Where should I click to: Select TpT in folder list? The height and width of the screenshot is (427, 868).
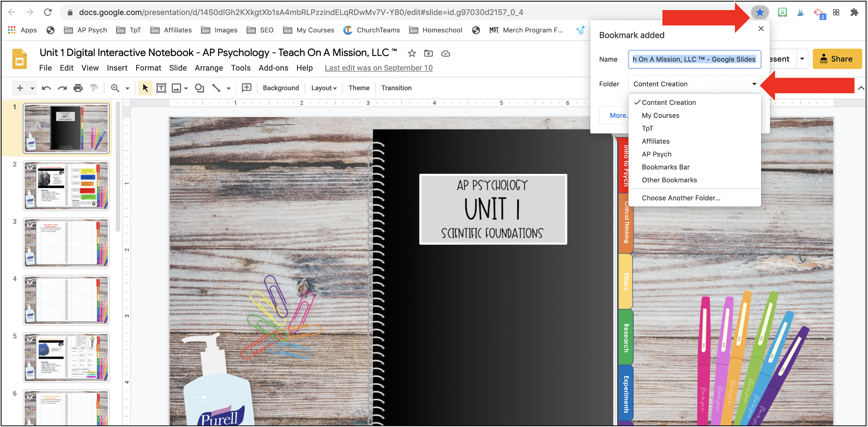pos(647,128)
